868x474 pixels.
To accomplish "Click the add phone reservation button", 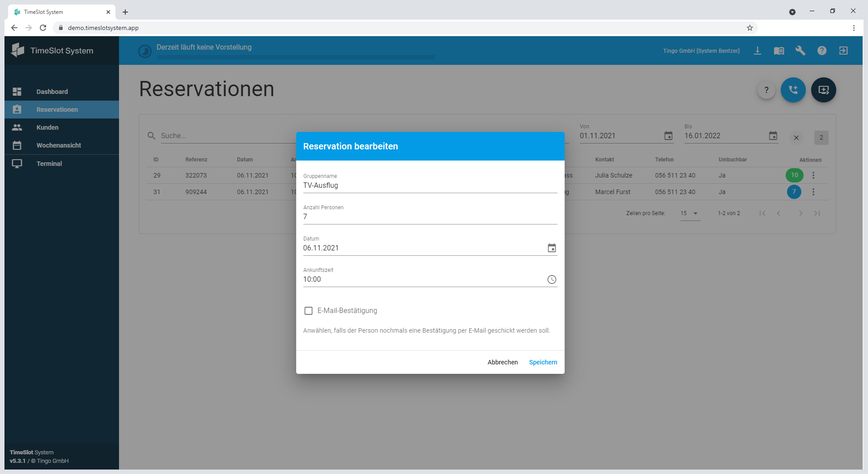I will (x=793, y=90).
